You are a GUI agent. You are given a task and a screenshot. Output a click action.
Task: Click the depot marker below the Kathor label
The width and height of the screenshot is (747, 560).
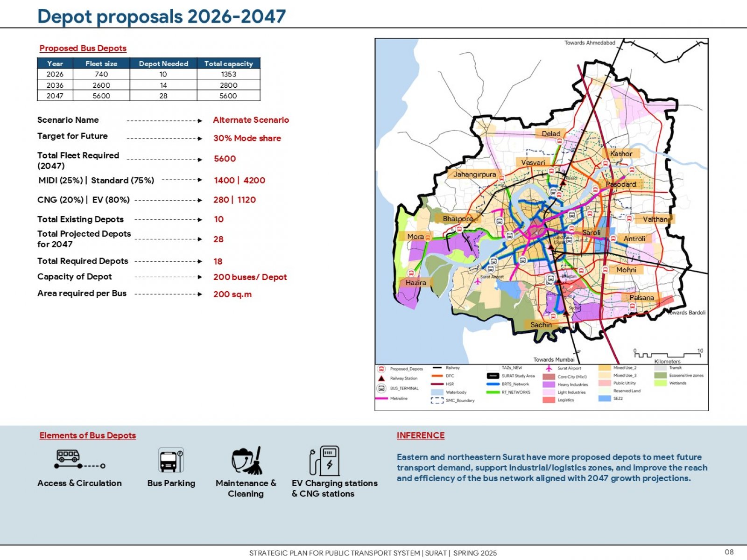tap(606, 163)
